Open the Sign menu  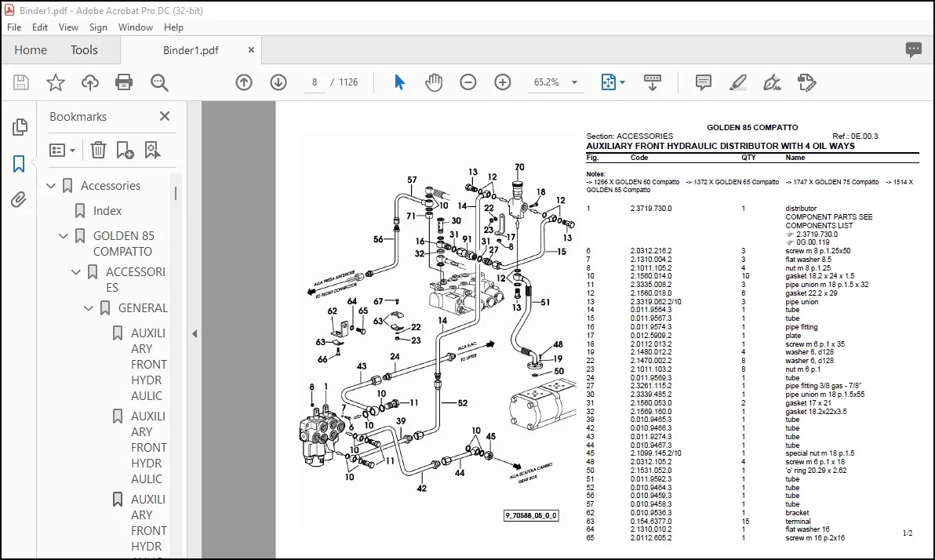(x=98, y=27)
